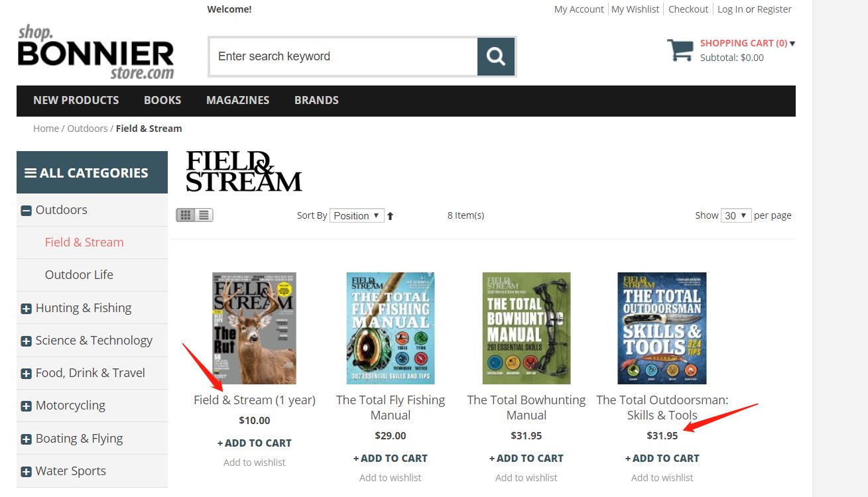Add Field & Stream (1 year) to wishlist
The height and width of the screenshot is (497, 868).
click(255, 463)
